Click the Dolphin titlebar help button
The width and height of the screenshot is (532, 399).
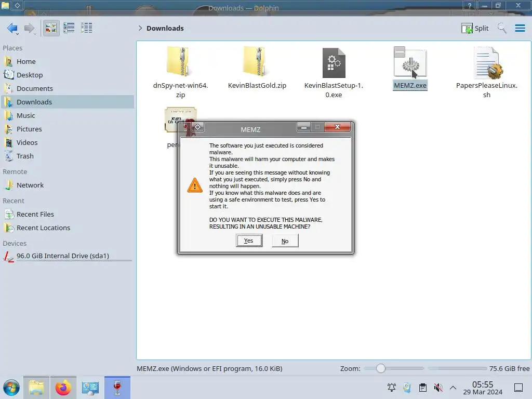click(x=470, y=5)
